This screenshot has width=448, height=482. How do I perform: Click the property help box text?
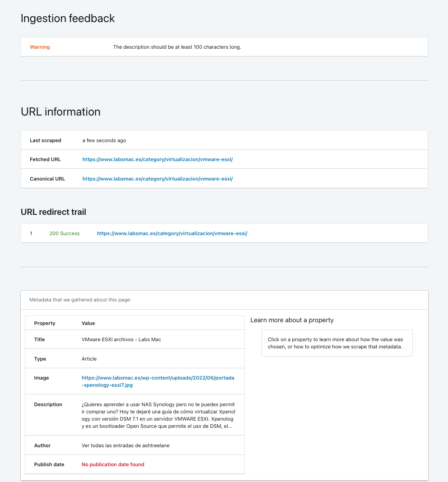coord(336,343)
